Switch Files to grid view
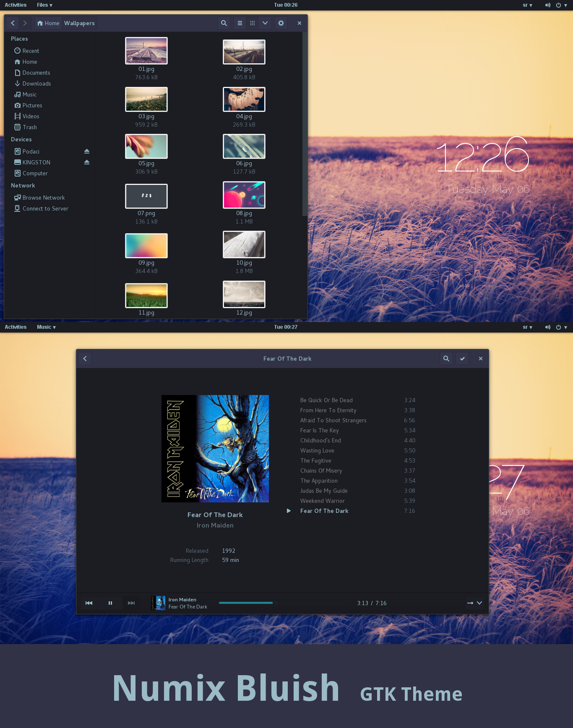This screenshot has height=728, width=573. coord(253,23)
